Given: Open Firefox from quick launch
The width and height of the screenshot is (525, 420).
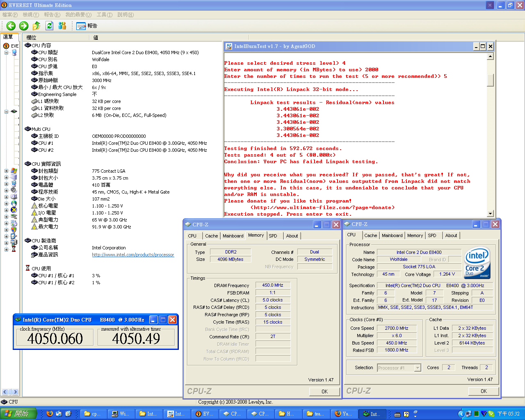Looking at the screenshot, I should pos(49,414).
